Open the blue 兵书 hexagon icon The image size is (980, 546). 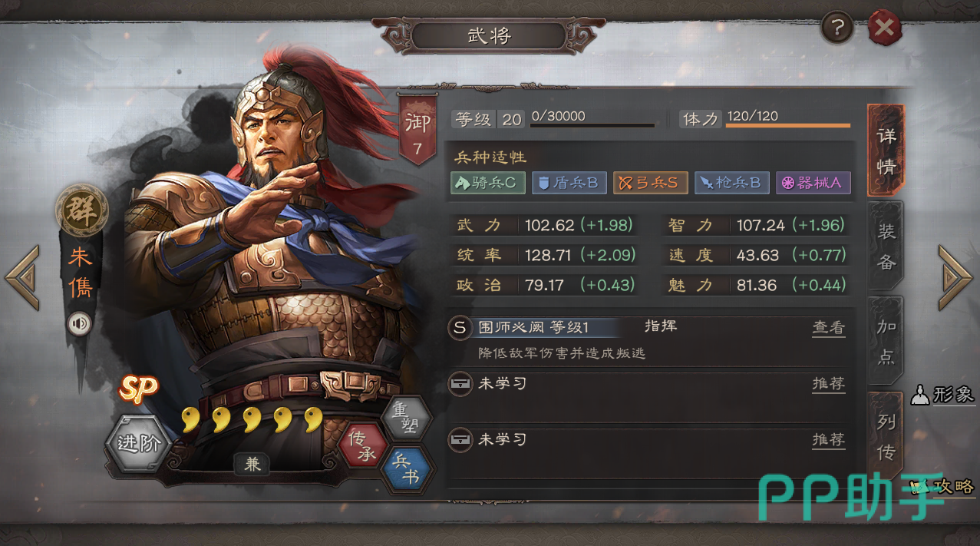click(405, 469)
